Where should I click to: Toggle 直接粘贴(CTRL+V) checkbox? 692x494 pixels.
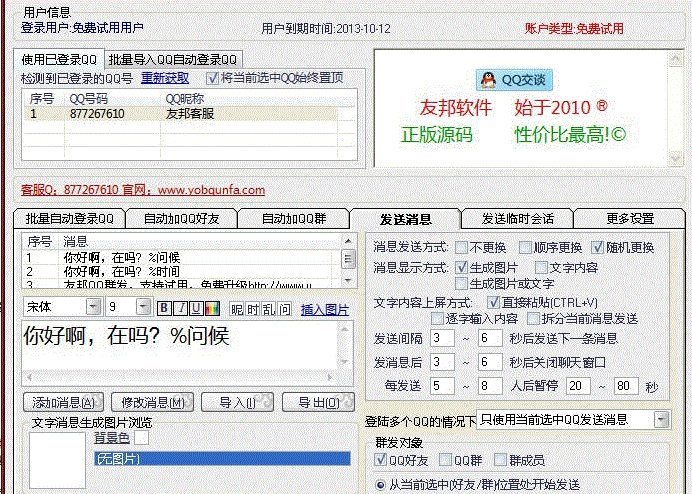click(x=493, y=302)
